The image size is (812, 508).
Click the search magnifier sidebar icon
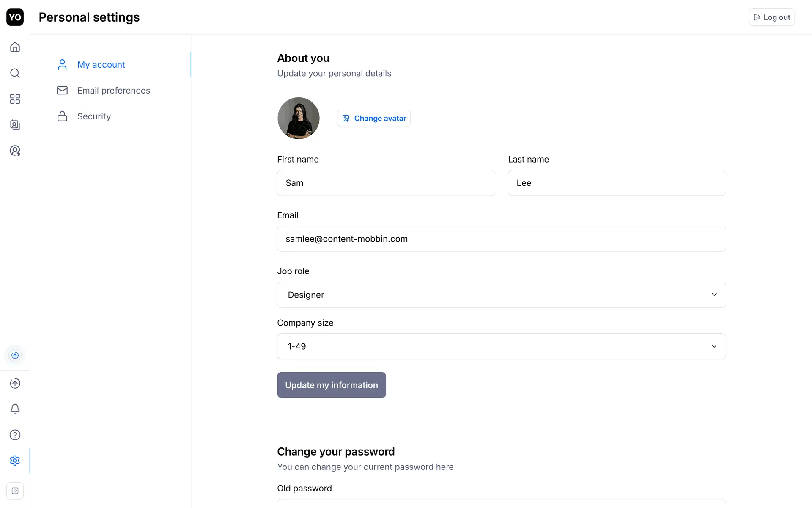pyautogui.click(x=15, y=73)
